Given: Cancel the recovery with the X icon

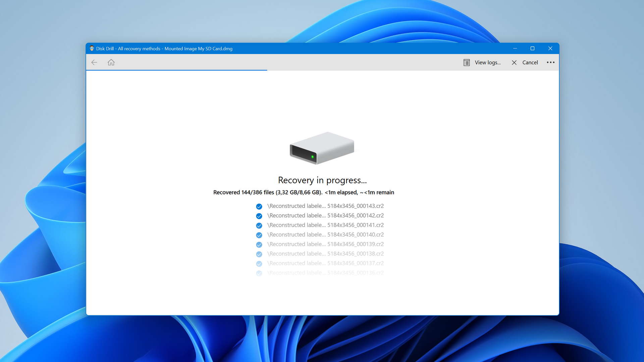Looking at the screenshot, I should (x=514, y=63).
